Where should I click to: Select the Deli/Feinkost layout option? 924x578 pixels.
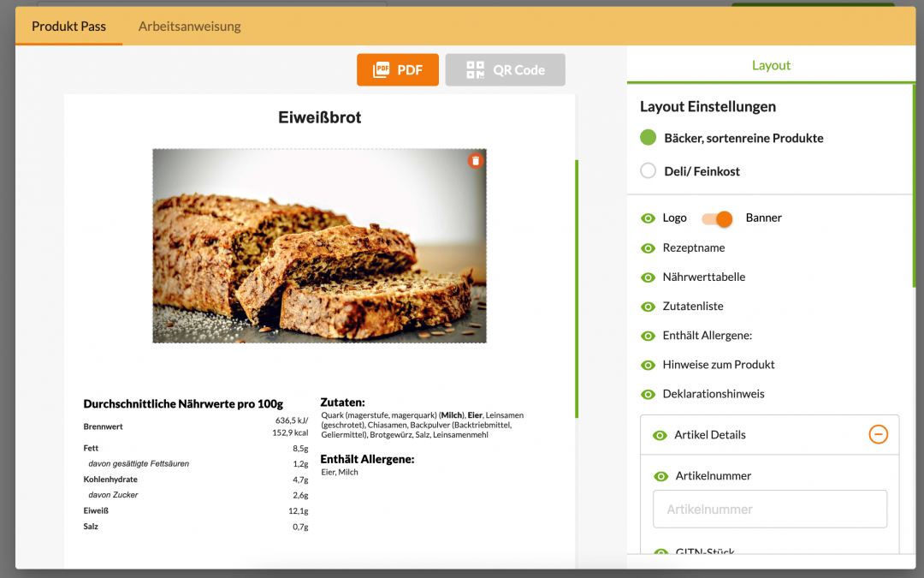click(x=648, y=170)
